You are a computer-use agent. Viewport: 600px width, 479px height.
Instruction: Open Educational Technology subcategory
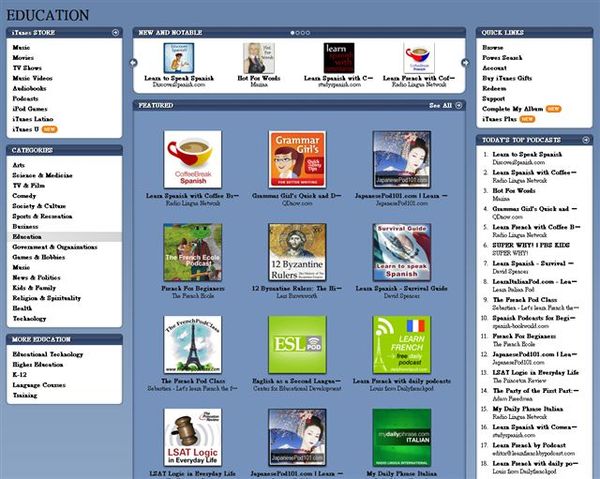(47, 354)
